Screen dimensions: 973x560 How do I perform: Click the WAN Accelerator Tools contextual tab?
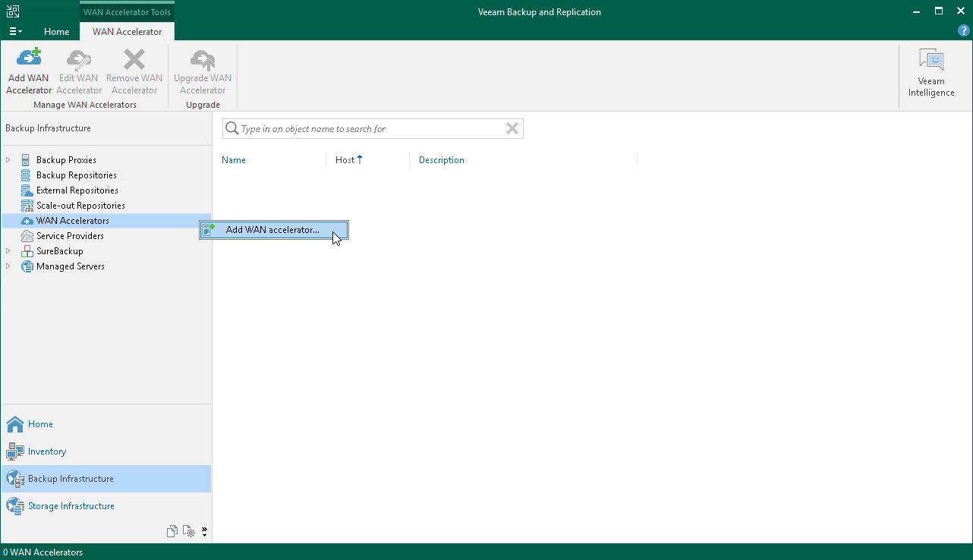[x=127, y=12]
